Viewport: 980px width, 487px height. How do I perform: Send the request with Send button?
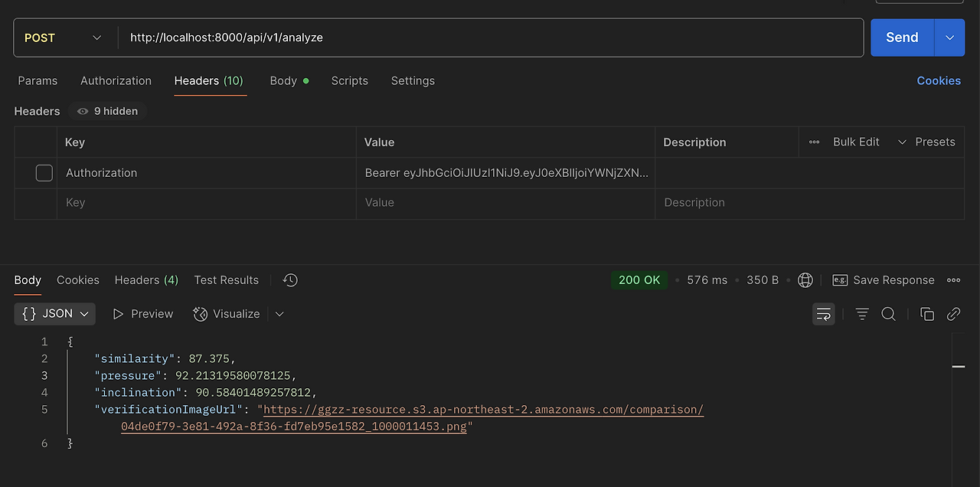coord(902,38)
